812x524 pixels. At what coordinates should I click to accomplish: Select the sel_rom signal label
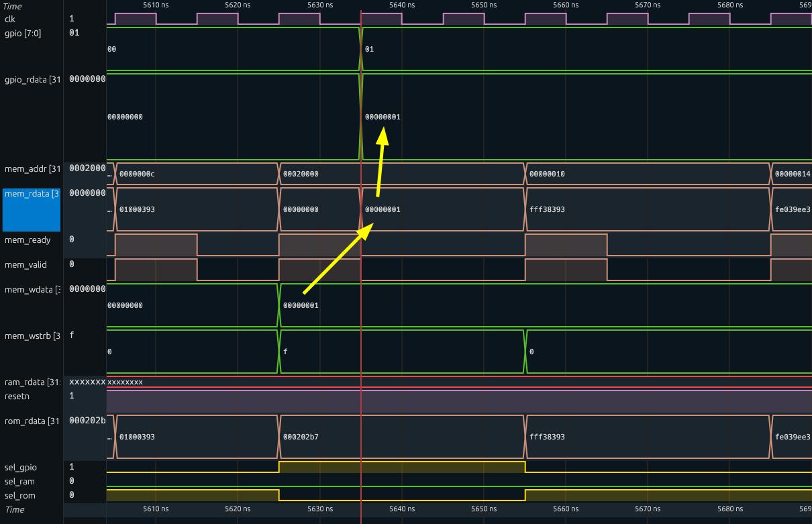click(20, 496)
